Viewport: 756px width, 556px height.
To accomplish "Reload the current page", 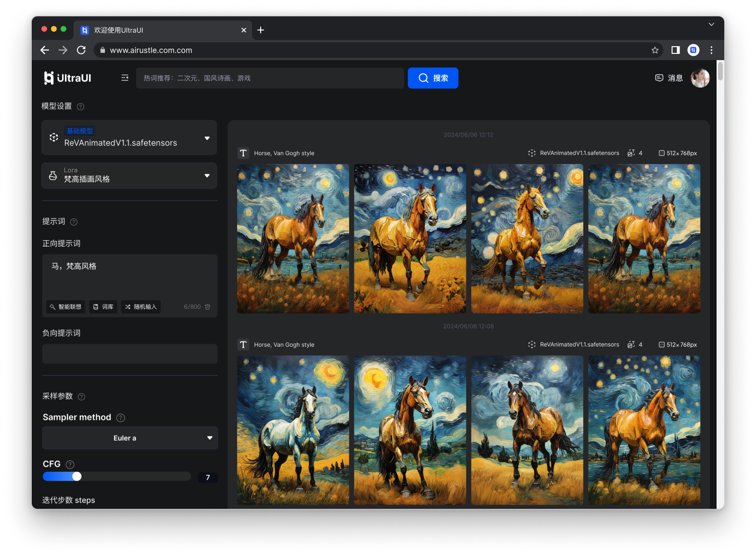I will 81,50.
